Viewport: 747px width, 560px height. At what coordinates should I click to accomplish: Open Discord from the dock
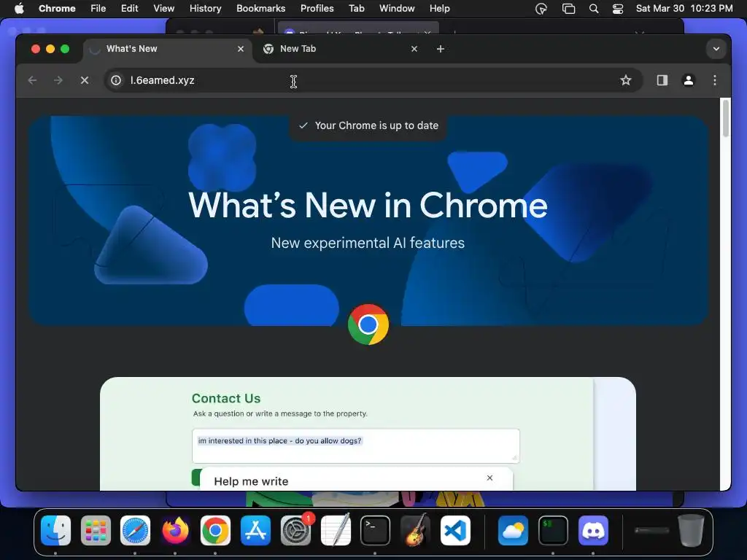pyautogui.click(x=593, y=530)
